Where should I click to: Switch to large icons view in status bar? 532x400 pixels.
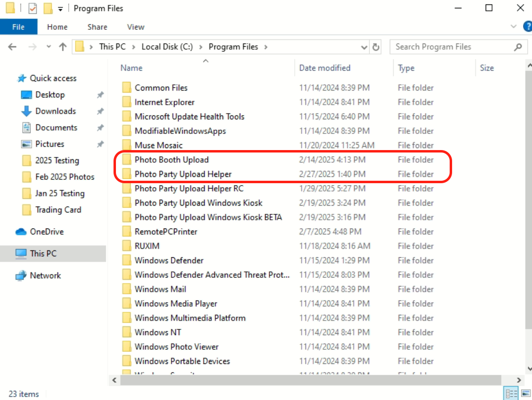coord(526,394)
